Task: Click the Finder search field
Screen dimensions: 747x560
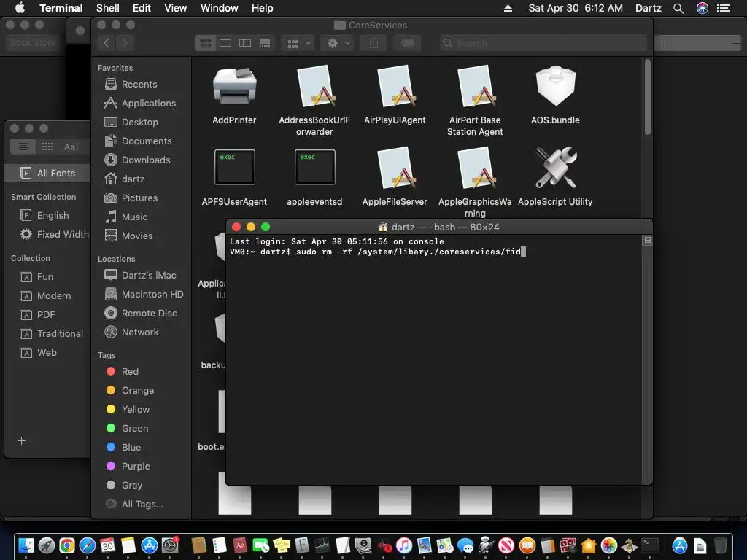Action: 543,43
